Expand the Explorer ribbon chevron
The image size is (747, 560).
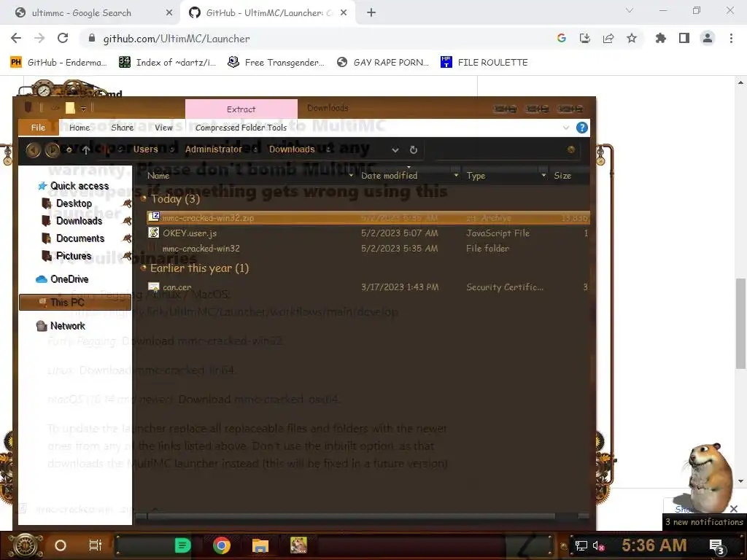coord(566,128)
